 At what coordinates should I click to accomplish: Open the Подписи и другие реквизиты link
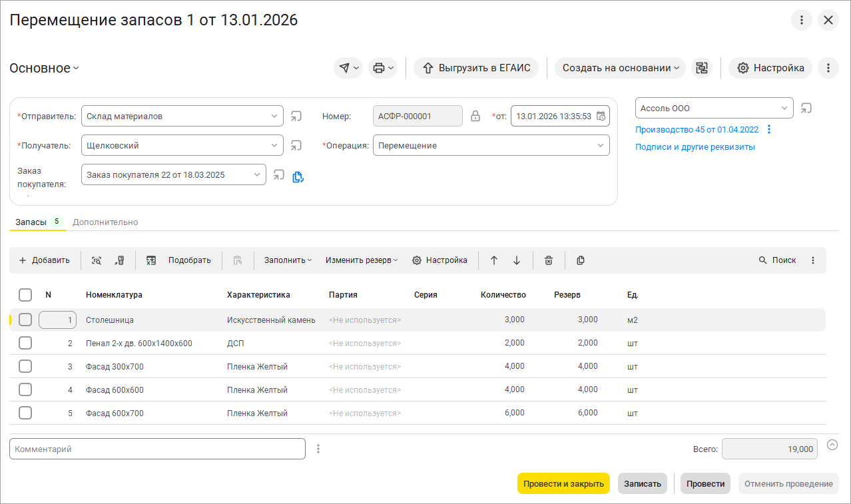[x=695, y=147]
